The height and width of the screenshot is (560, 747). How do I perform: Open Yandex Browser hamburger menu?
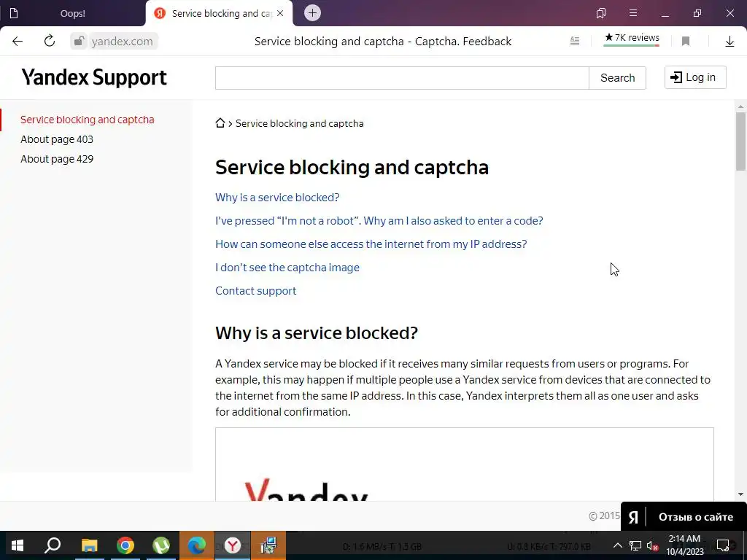pyautogui.click(x=633, y=13)
